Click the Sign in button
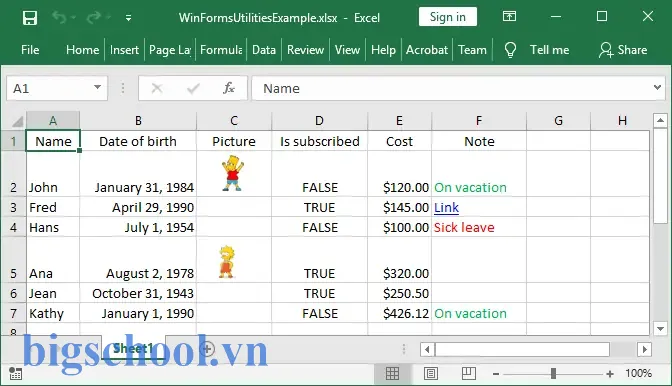The height and width of the screenshot is (386, 672). point(447,17)
